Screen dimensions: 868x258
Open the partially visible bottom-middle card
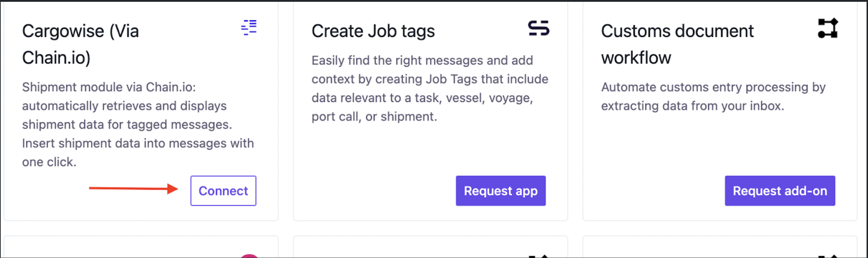430,247
